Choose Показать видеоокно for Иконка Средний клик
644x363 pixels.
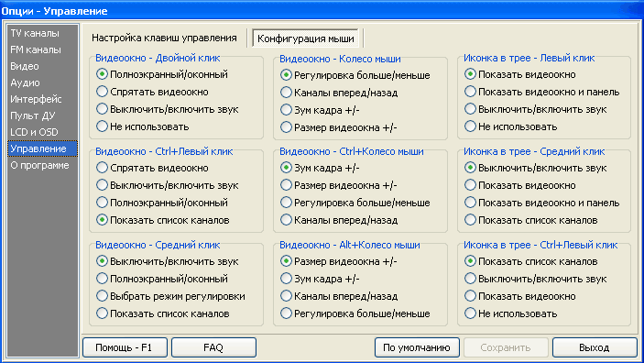520,185
